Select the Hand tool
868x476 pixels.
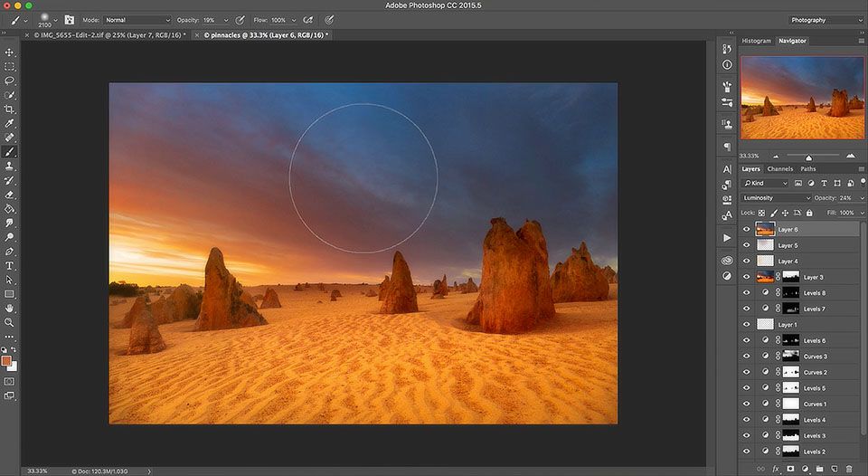click(10, 308)
